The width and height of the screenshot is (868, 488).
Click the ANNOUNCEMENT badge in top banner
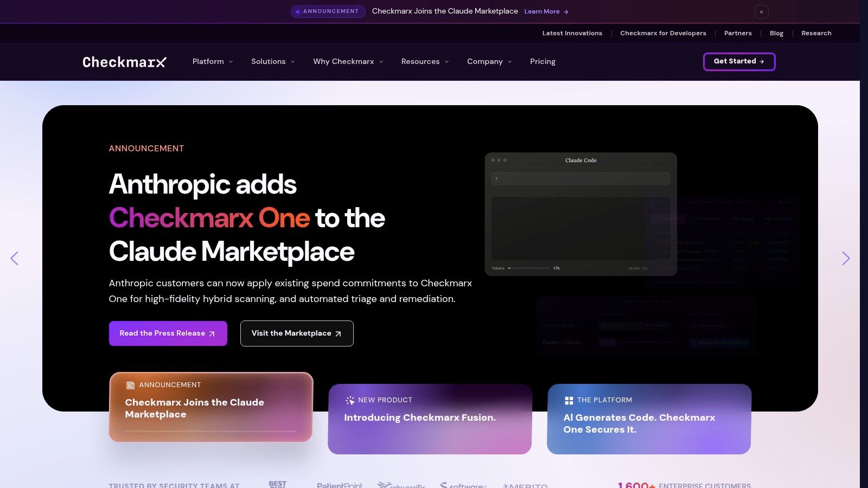(328, 11)
